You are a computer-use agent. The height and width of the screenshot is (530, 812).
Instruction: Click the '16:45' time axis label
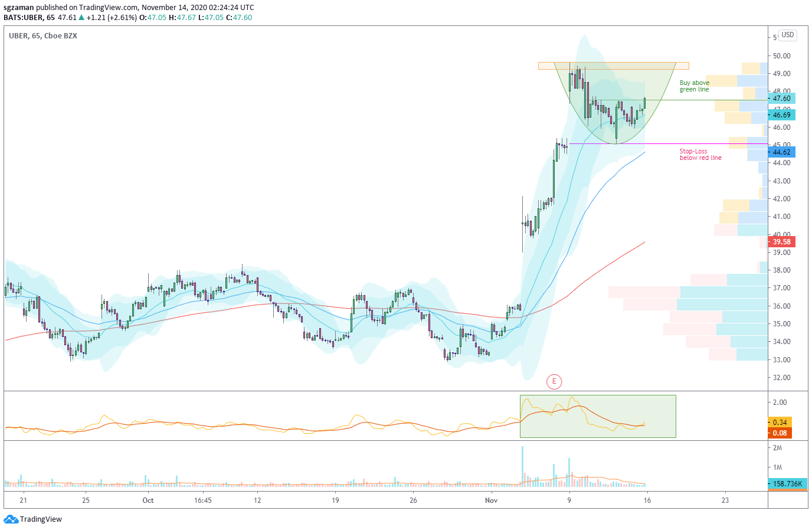[x=202, y=500]
